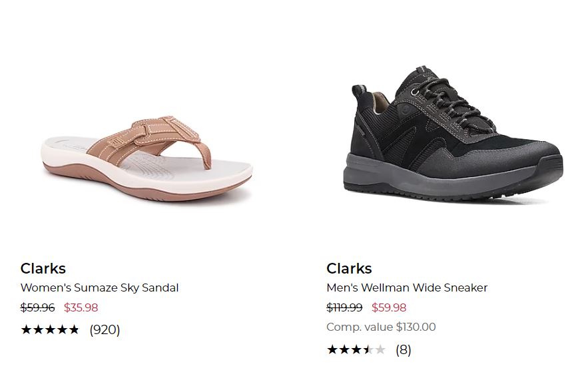Viewport: 572px width, 392px height.
Task: View the sandal's 920 reviews count
Action: (x=105, y=329)
